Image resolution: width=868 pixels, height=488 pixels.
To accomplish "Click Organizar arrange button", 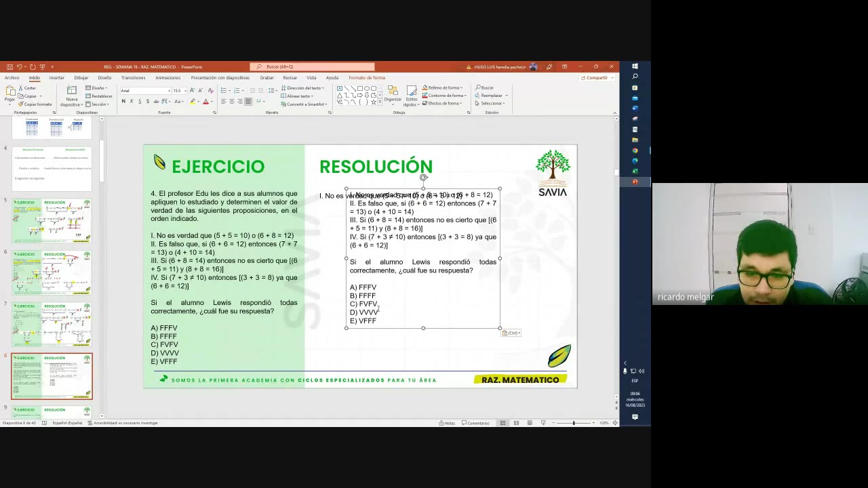I will point(393,96).
